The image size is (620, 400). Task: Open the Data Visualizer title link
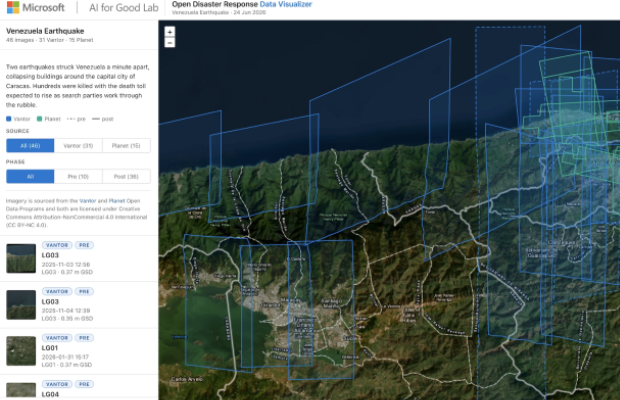[285, 4]
